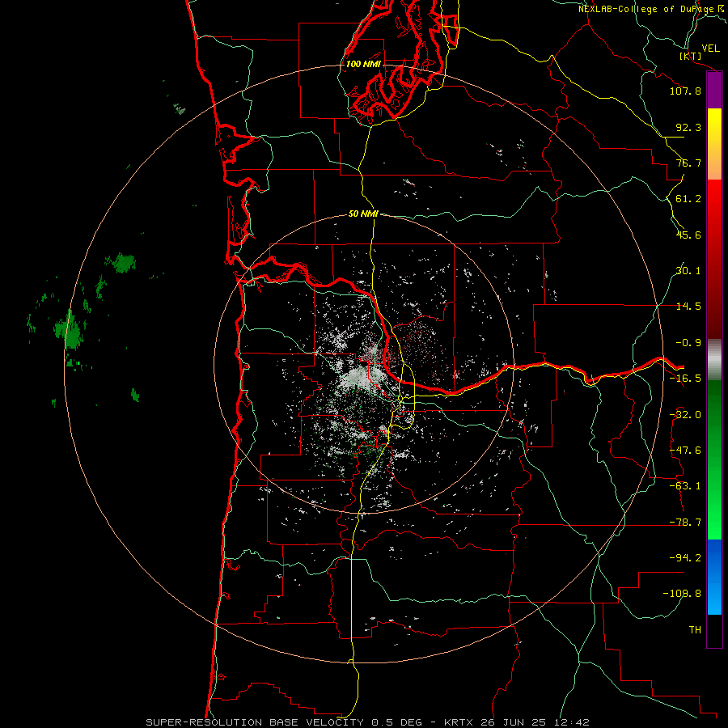Pick the green segment of velocity color bar
The height and width of the screenshot is (728, 728).
coord(714,459)
